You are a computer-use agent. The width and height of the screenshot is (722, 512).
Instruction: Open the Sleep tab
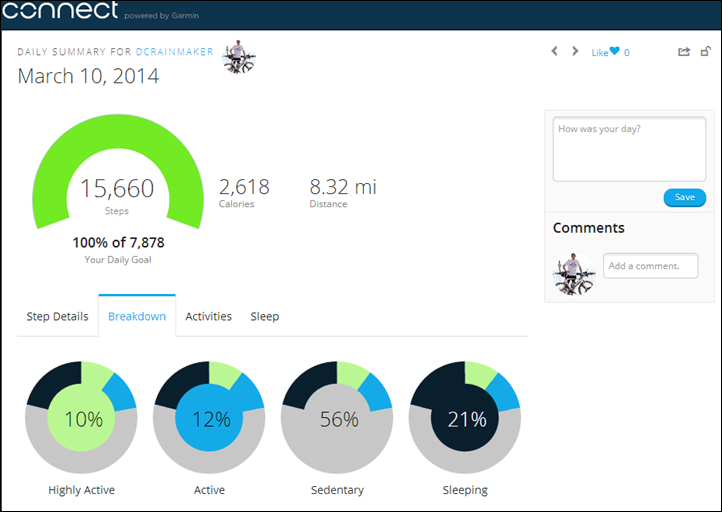264,316
